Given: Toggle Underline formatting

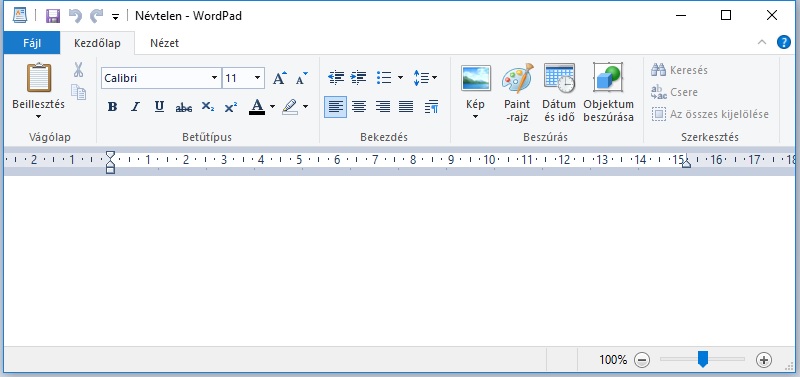Looking at the screenshot, I should coord(159,107).
